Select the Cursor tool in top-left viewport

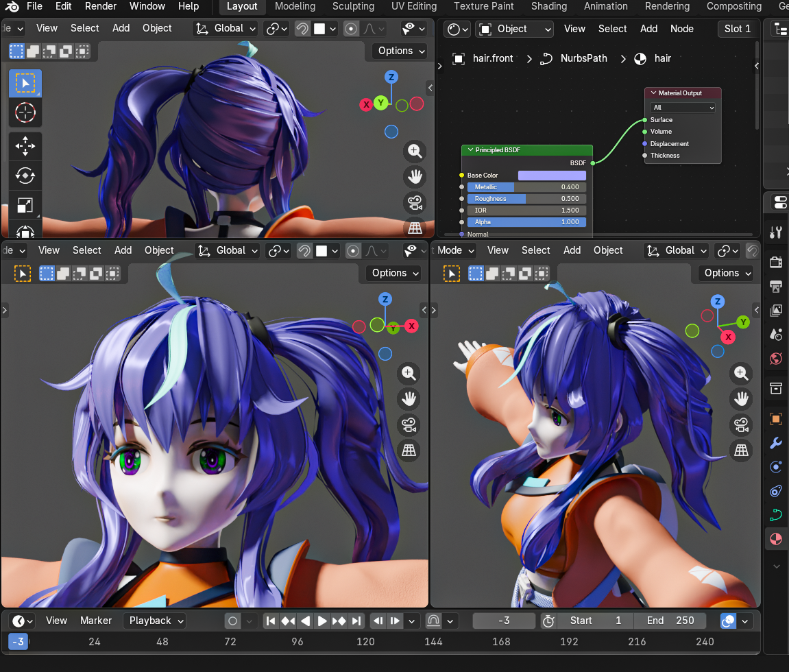click(x=25, y=112)
